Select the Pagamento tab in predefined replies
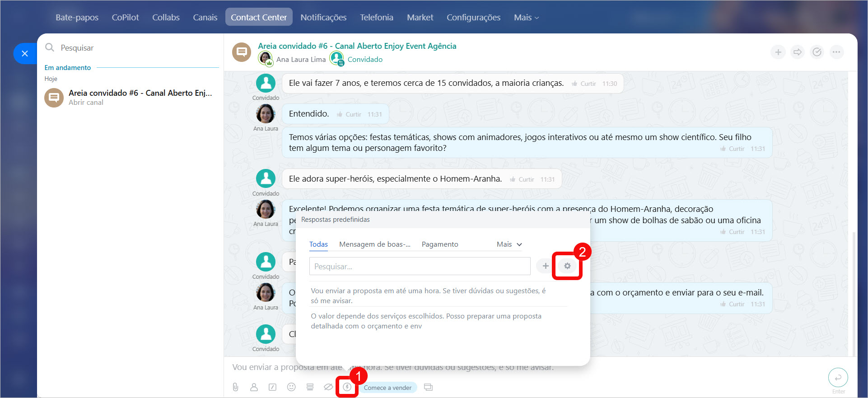 click(x=440, y=244)
